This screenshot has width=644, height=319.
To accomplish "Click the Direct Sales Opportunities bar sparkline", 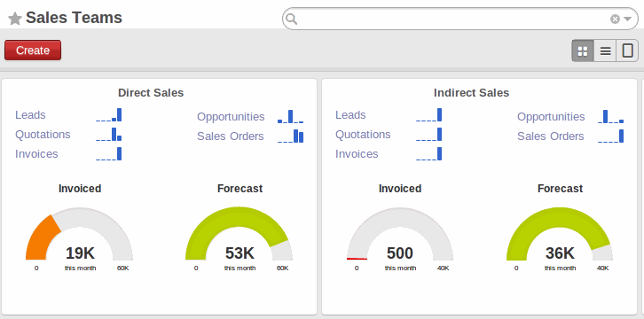I will coord(290,116).
